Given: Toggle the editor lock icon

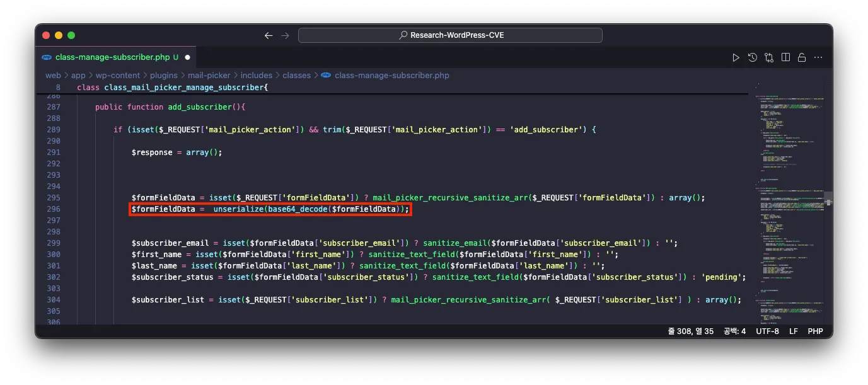Looking at the screenshot, I should tap(802, 57).
